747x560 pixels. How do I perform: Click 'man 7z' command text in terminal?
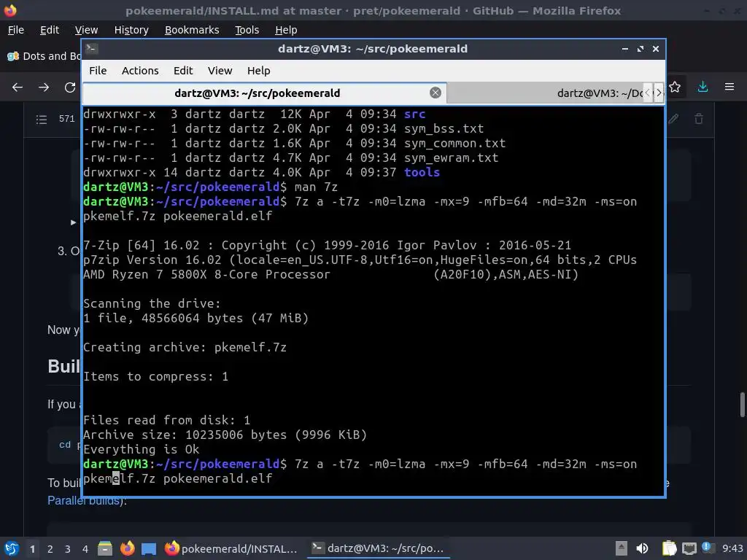click(x=316, y=187)
